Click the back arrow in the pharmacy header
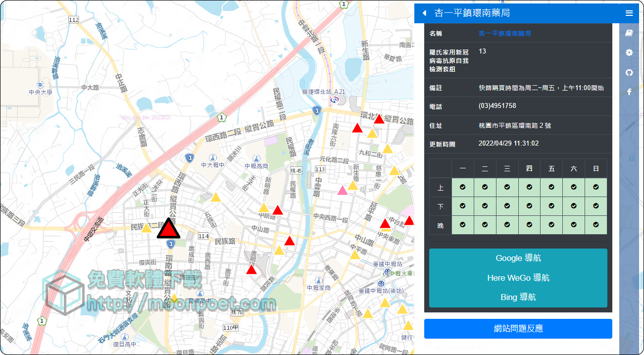This screenshot has height=355, width=644. pyautogui.click(x=424, y=13)
